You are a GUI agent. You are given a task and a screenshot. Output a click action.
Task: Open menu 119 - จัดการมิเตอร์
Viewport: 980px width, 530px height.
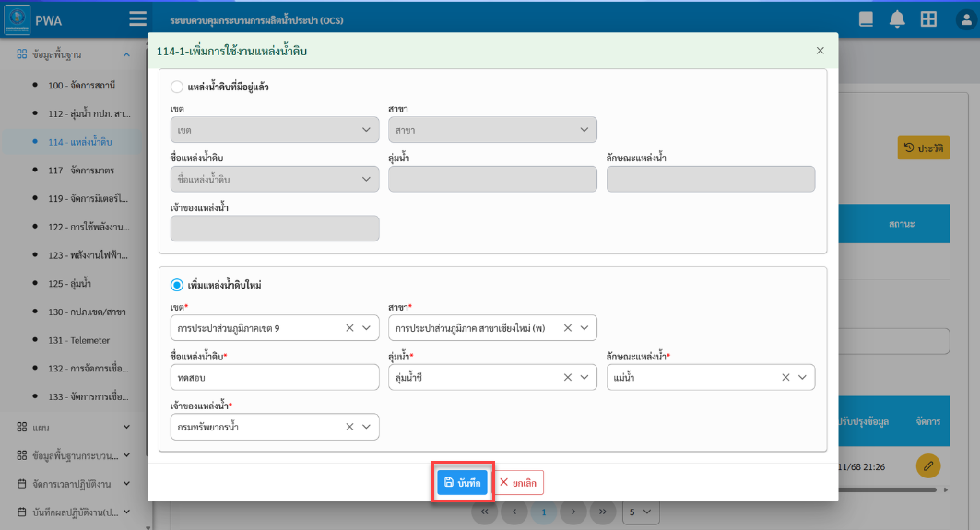(89, 199)
